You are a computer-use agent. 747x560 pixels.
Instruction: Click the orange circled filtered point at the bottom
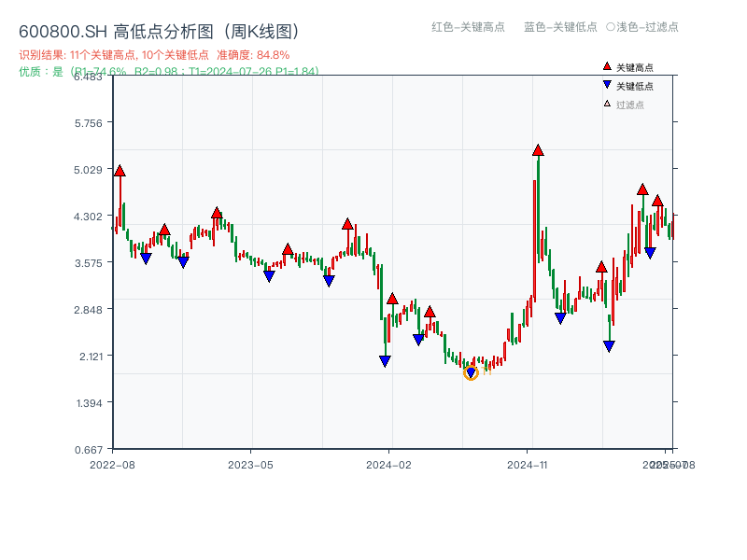click(x=471, y=372)
